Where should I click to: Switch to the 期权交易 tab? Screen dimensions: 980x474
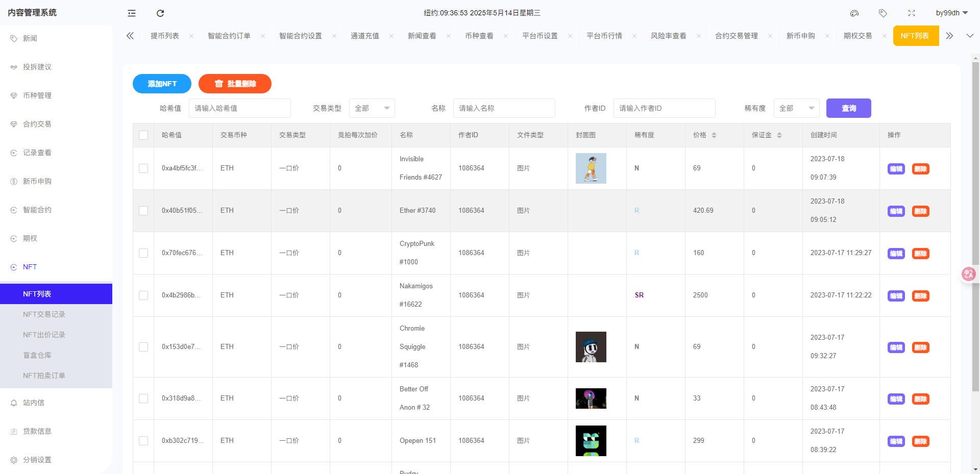[x=859, y=36]
